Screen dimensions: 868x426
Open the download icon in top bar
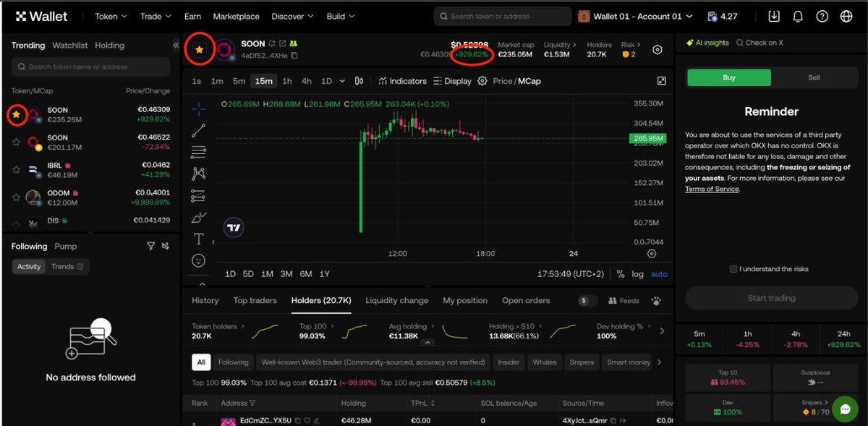[775, 16]
